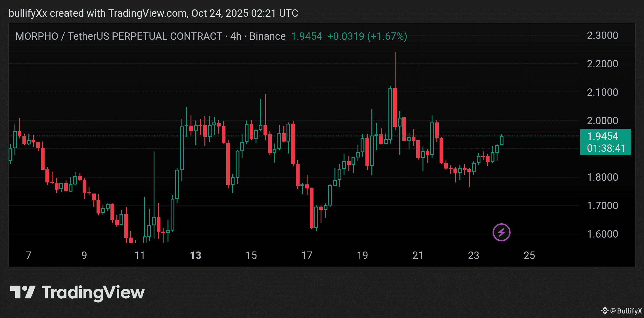Screen dimensions: 644x318
Task: Click the header caption 'bullifyXx created with TradingView.com'
Action: click(x=153, y=13)
